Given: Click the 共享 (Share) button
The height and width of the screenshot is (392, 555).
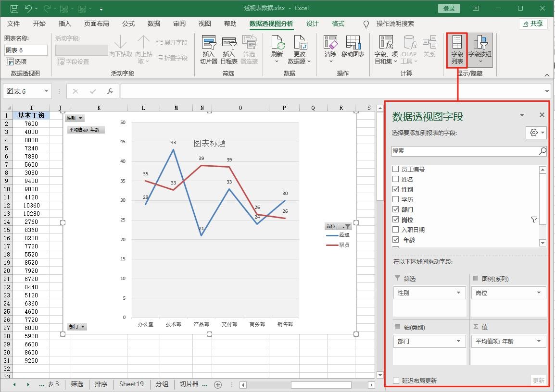Looking at the screenshot, I should coord(533,24).
